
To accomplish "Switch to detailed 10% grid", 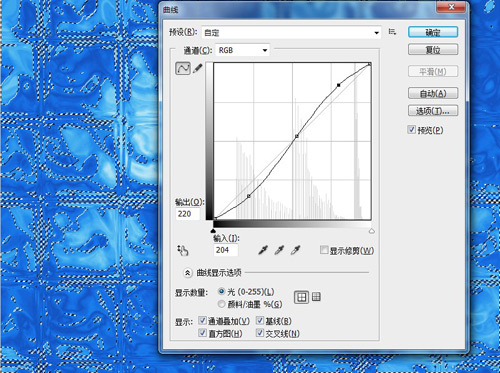I will 316,297.
